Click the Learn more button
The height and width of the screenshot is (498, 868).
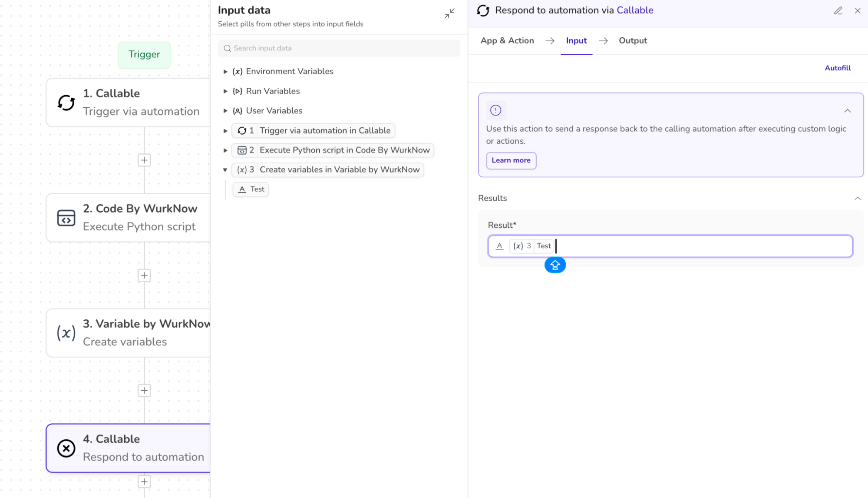(511, 160)
